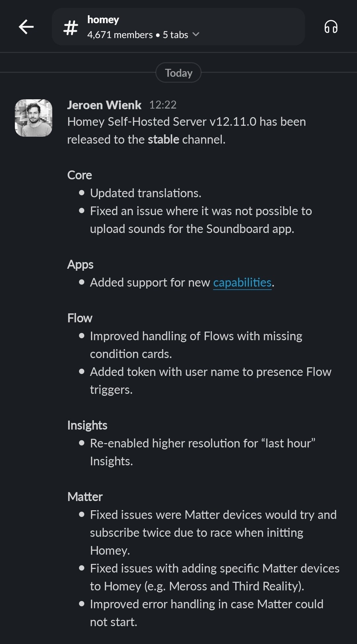Image resolution: width=357 pixels, height=644 pixels.
Task: Tap the Today date pill
Action: pyautogui.click(x=178, y=73)
